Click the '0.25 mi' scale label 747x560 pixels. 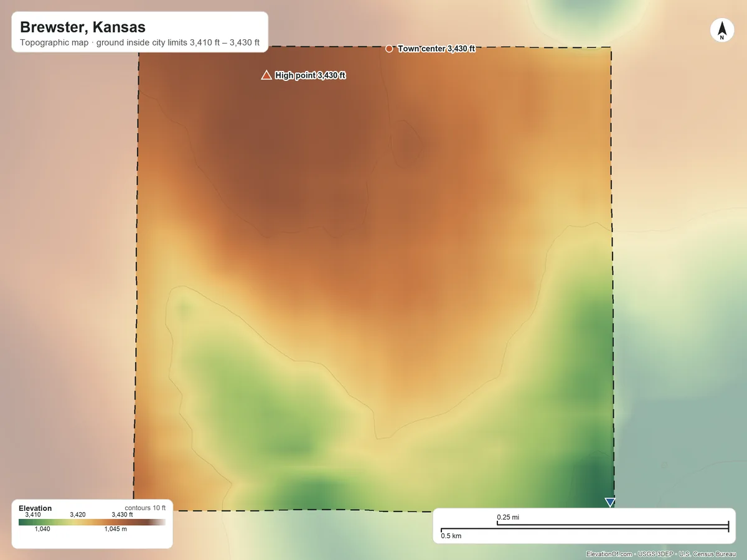coord(508,517)
